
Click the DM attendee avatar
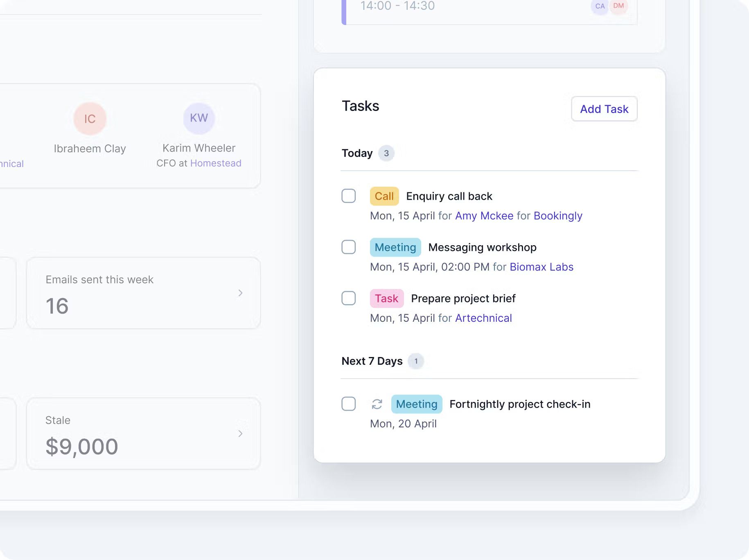(x=618, y=6)
